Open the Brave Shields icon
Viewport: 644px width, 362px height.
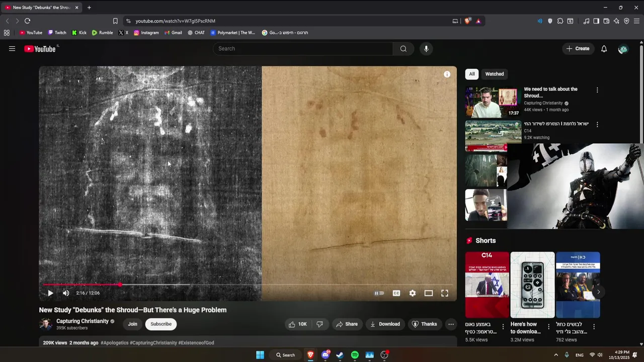point(467,21)
